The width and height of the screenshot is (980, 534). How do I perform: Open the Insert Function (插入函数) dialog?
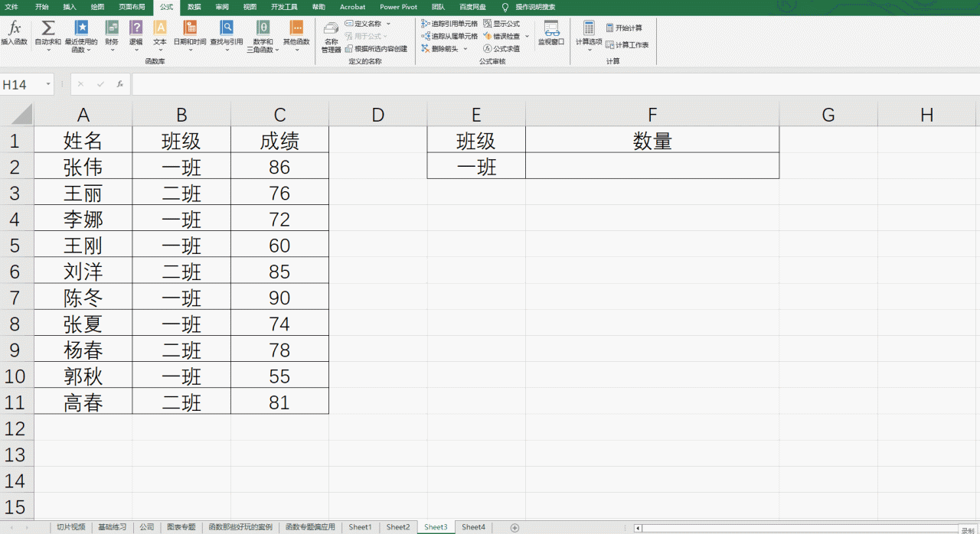[x=14, y=32]
